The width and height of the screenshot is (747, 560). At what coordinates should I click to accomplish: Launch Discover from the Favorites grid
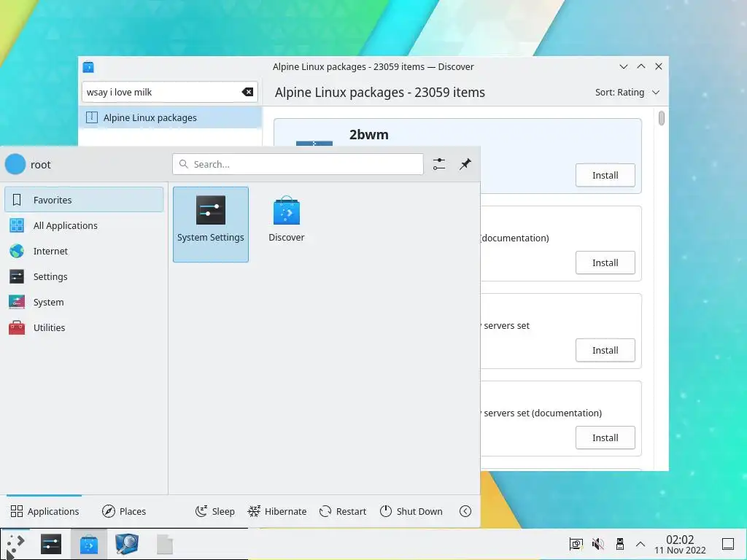pyautogui.click(x=286, y=225)
